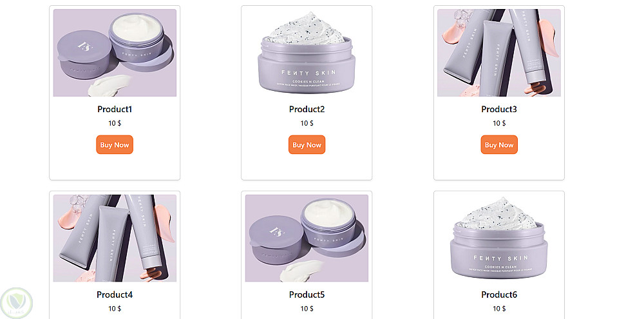644x319 pixels.
Task: Click Buy Now under Product1
Action: coord(115,145)
